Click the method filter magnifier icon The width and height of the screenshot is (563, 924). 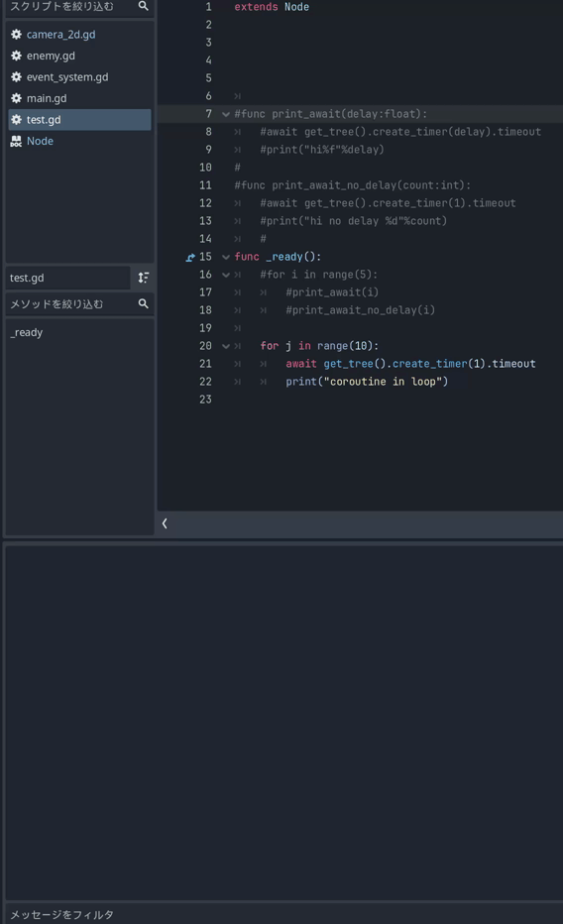[143, 303]
